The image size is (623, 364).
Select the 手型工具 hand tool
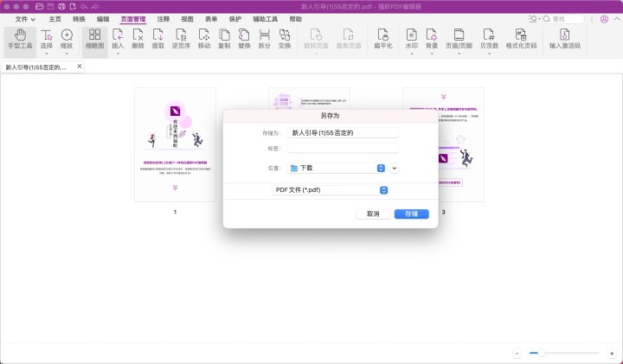(20, 39)
